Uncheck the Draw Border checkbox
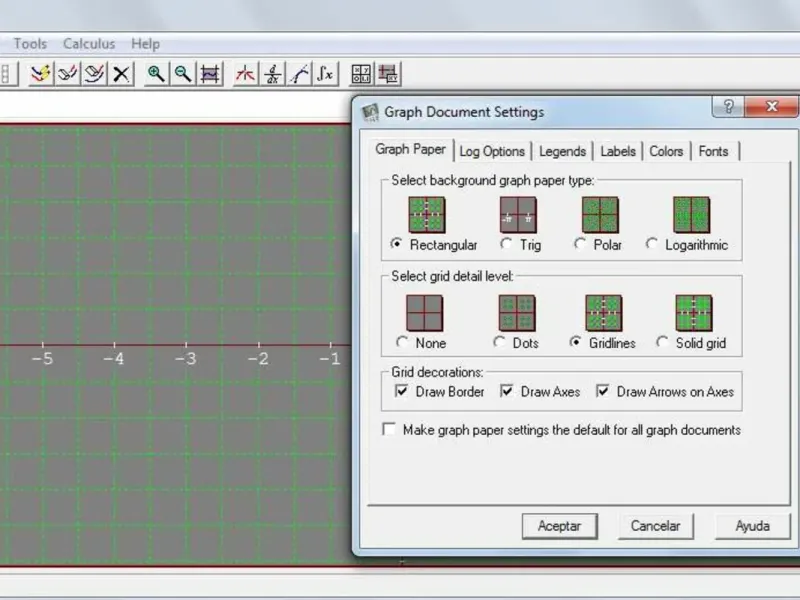The width and height of the screenshot is (800, 600). click(402, 391)
